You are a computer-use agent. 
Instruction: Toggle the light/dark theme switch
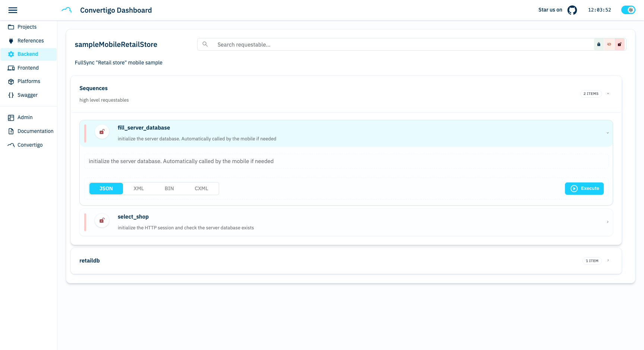coord(628,10)
